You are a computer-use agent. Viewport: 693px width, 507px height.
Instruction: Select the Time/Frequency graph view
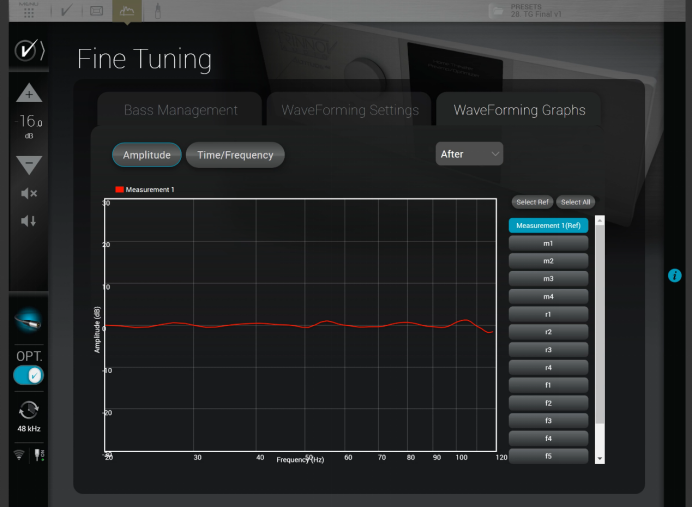click(x=235, y=155)
